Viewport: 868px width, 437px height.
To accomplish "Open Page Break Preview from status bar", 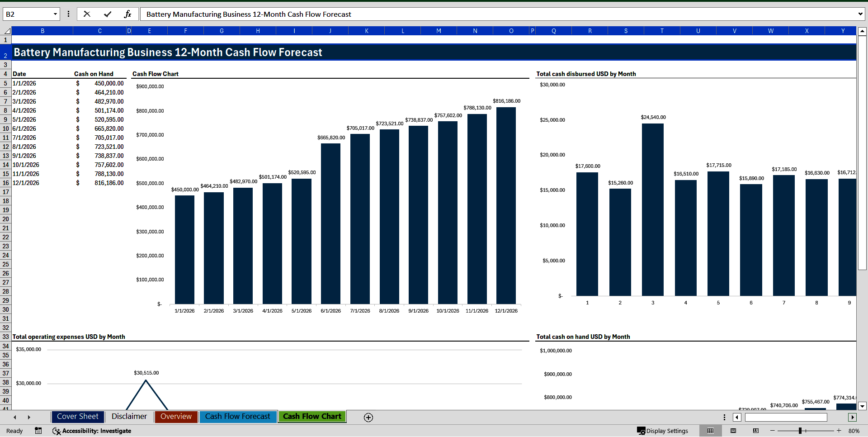I will (755, 431).
